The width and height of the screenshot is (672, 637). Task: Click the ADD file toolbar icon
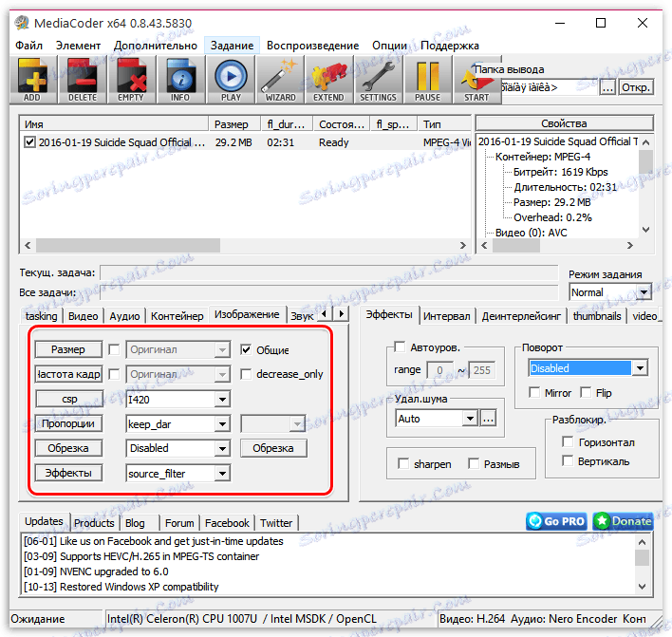pos(33,80)
